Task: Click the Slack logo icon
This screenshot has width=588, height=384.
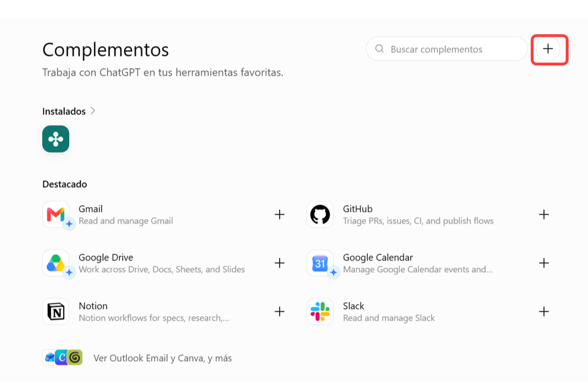Action: pos(320,312)
